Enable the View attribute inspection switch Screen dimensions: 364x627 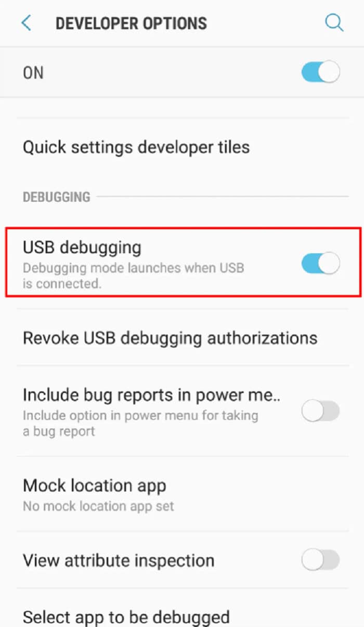tap(321, 560)
